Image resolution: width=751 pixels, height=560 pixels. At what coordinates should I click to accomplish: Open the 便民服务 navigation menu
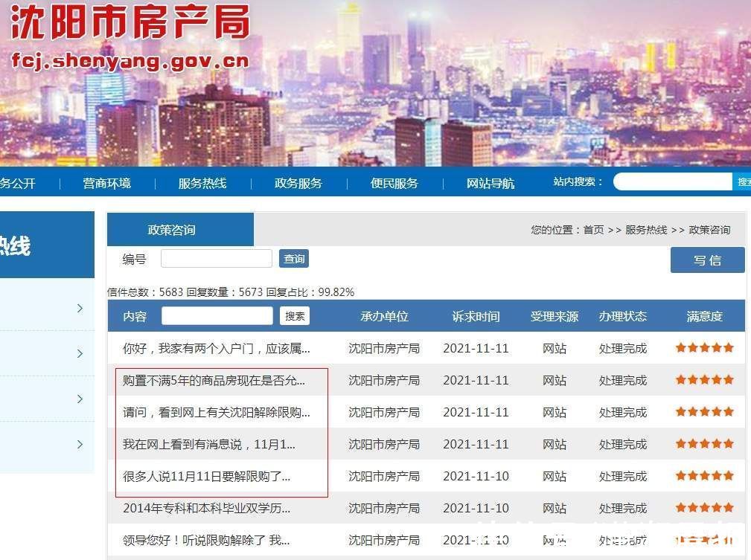click(x=394, y=183)
